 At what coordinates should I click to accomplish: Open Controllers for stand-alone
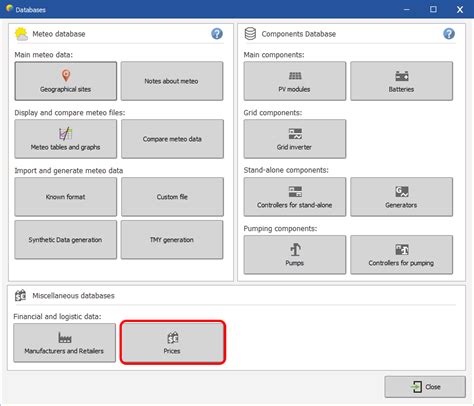[x=295, y=197]
